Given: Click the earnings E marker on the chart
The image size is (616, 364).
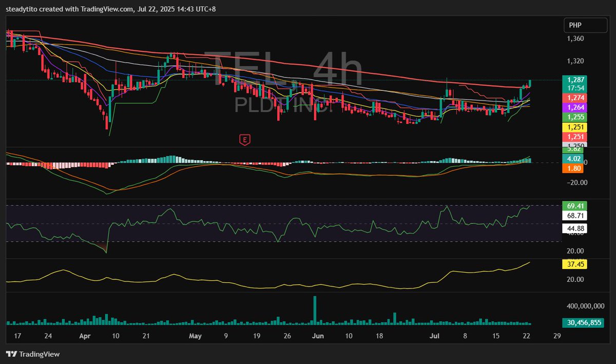Looking at the screenshot, I should pos(245,139).
